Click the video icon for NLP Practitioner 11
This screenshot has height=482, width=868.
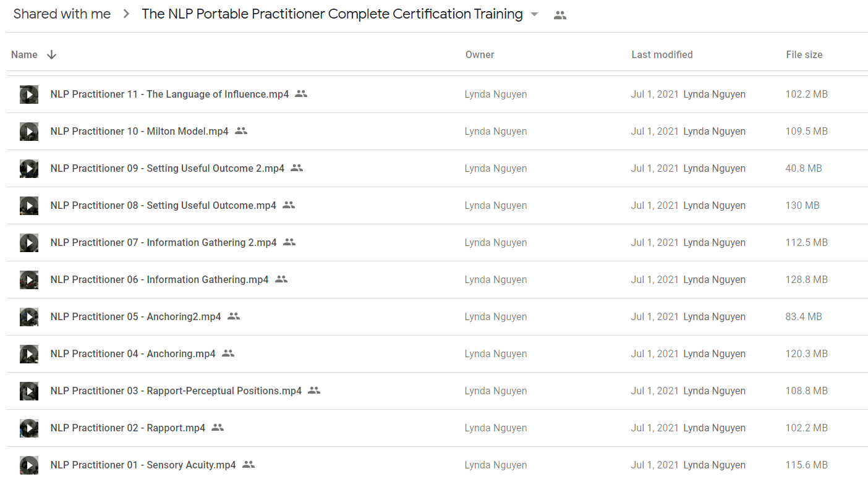pyautogui.click(x=29, y=94)
